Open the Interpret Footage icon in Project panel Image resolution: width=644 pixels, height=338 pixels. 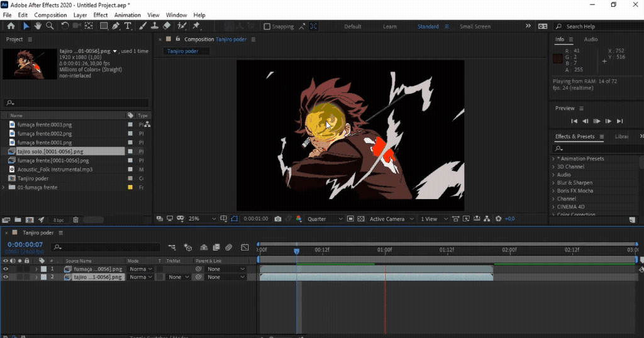click(6, 220)
